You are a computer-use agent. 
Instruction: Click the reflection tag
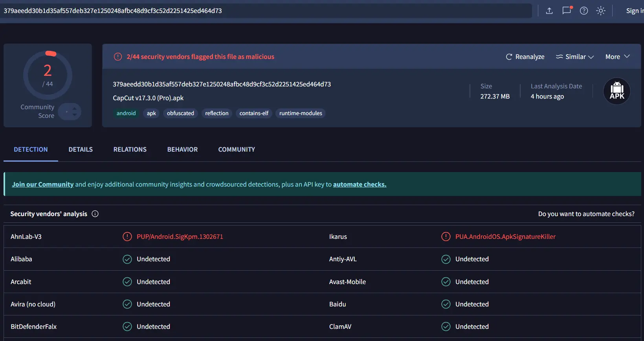click(217, 113)
